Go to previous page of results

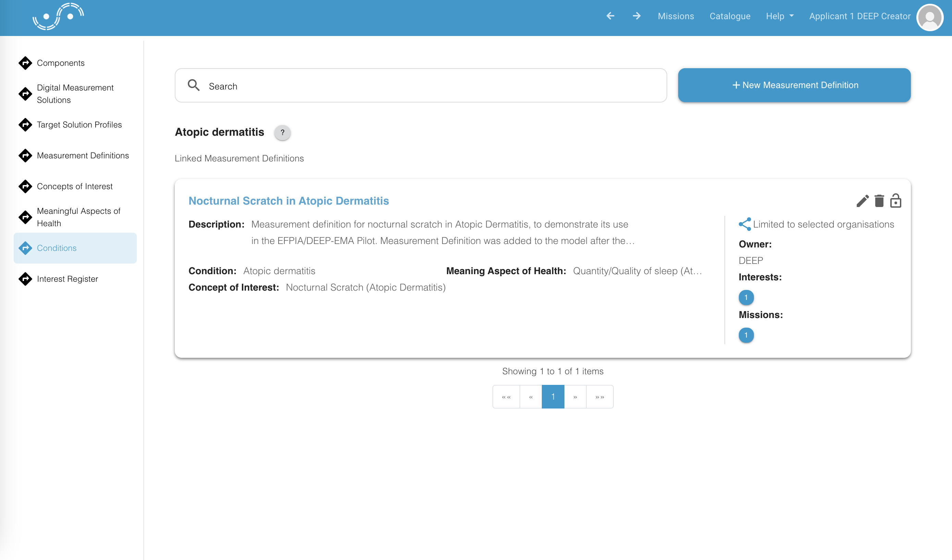[531, 397]
